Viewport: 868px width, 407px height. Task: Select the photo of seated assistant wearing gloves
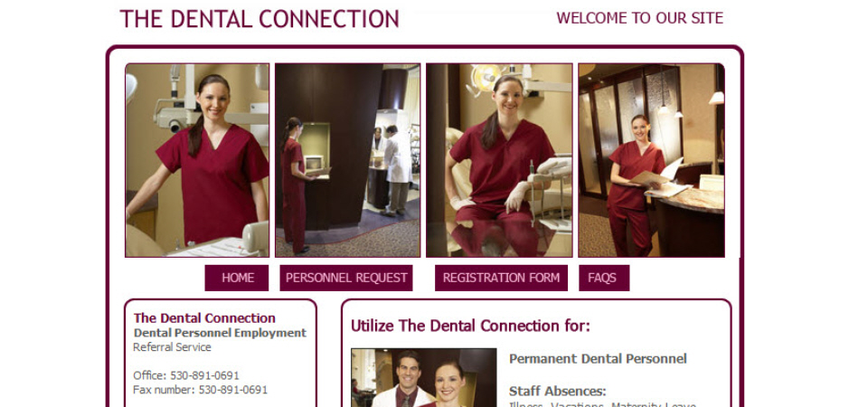tap(499, 160)
